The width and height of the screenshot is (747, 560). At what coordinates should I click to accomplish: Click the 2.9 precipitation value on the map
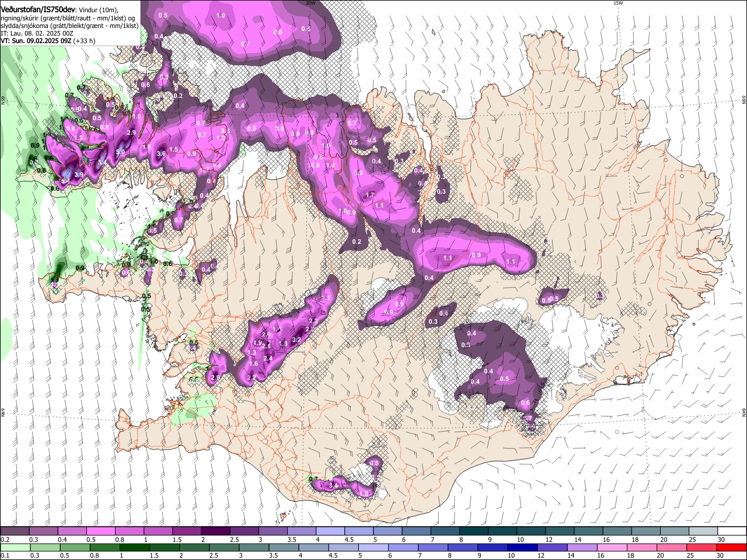(131, 133)
